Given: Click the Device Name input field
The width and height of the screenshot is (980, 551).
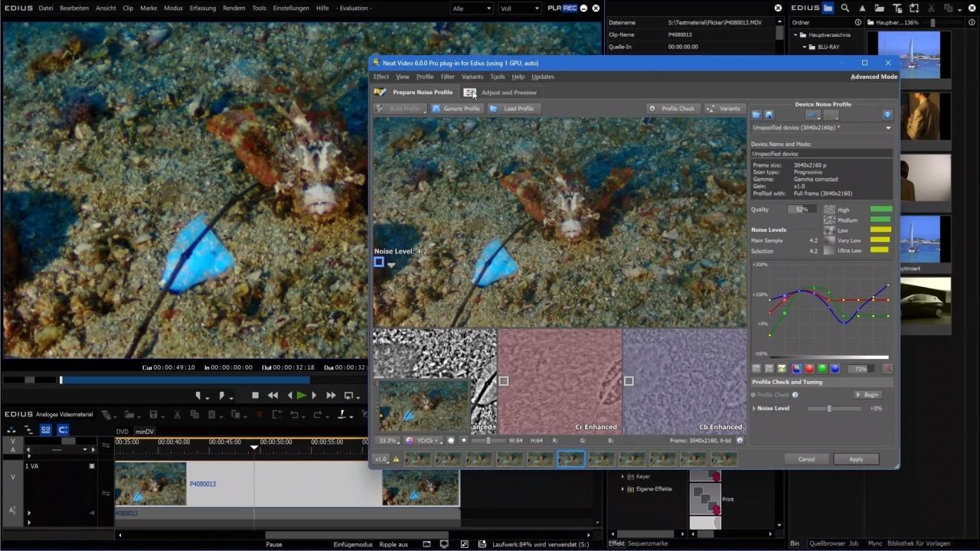Looking at the screenshot, I should coord(822,154).
